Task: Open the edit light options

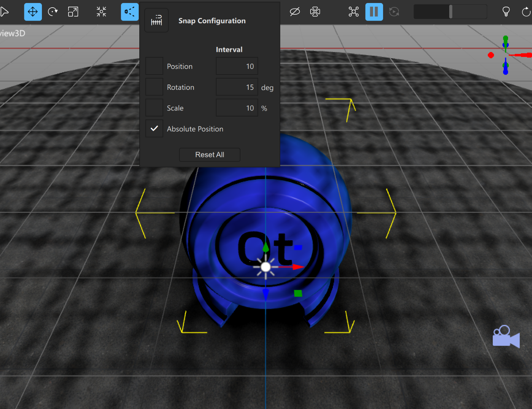Action: 506,12
